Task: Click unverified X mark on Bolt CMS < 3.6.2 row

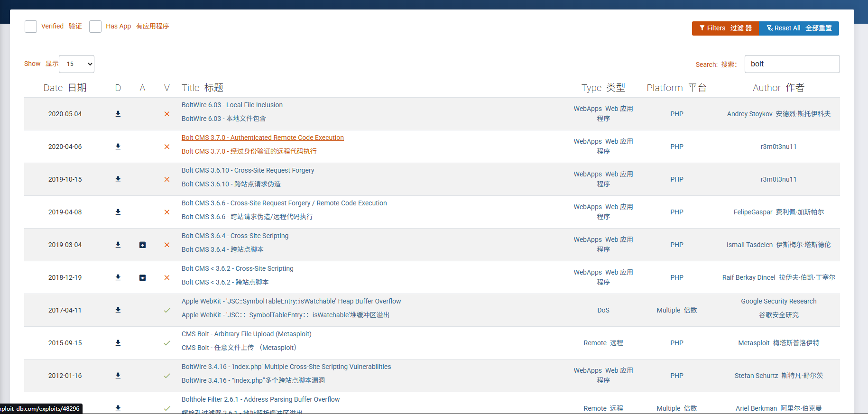Action: tap(167, 277)
